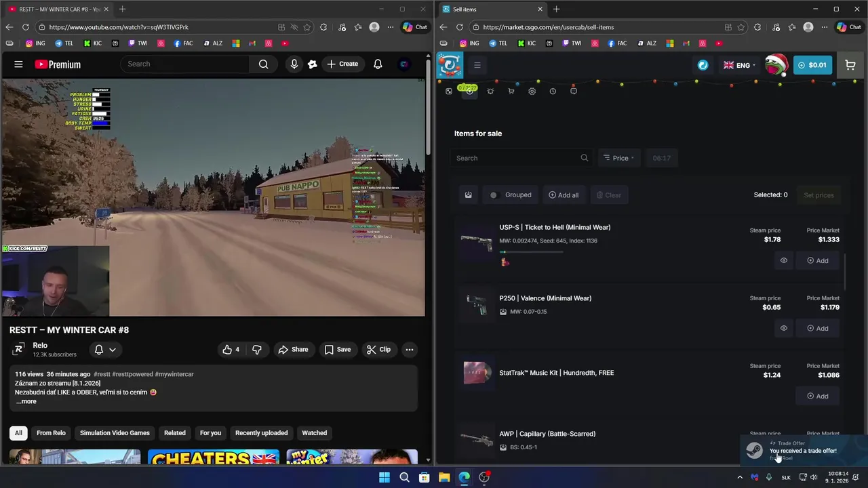This screenshot has height=488, width=868.
Task: Select the From Relo filter chip
Action: [51, 433]
